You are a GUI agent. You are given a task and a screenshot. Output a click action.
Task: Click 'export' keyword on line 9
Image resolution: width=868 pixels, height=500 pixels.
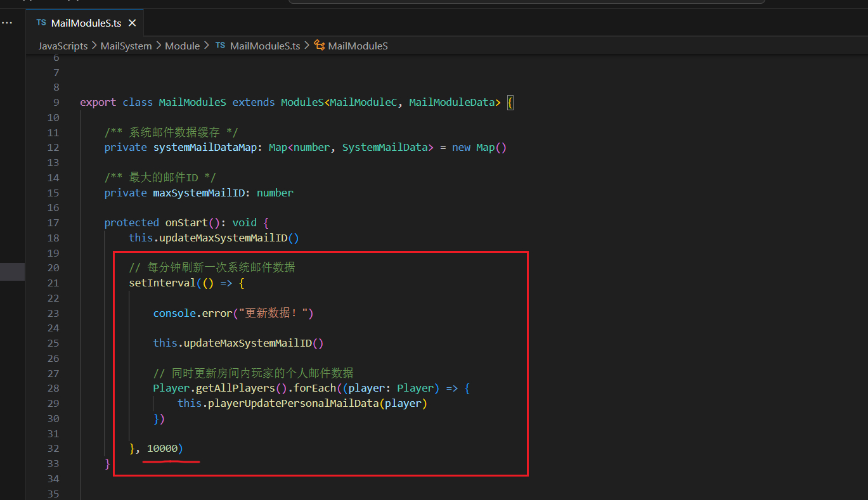click(98, 103)
